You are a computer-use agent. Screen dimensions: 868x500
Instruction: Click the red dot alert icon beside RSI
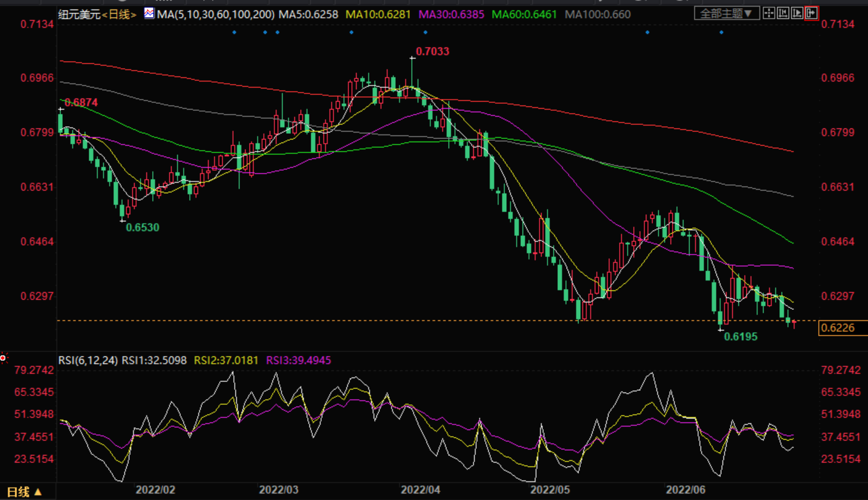click(4, 358)
